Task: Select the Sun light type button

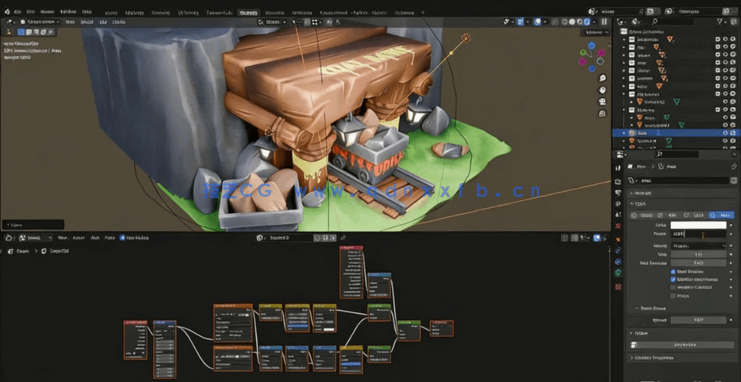Action: click(x=669, y=215)
